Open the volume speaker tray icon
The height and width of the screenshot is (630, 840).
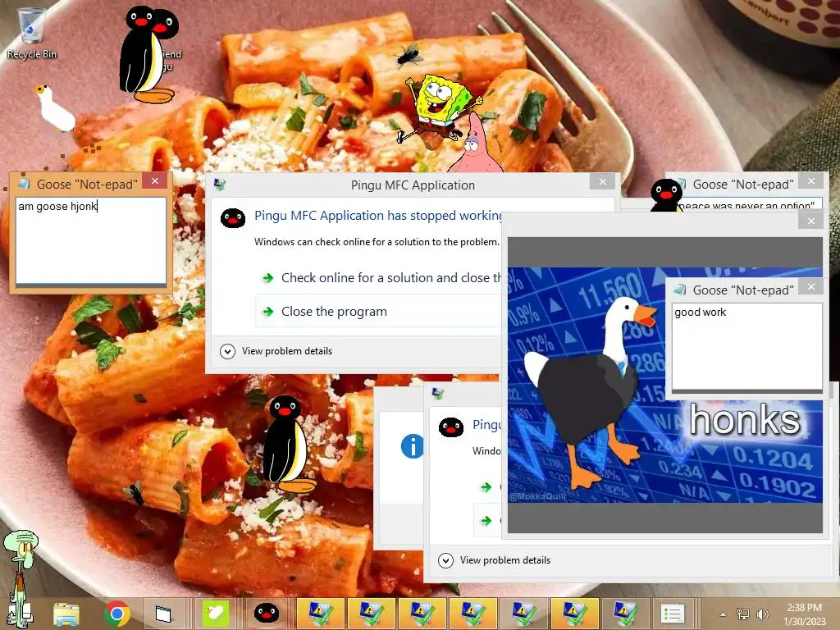click(x=762, y=614)
